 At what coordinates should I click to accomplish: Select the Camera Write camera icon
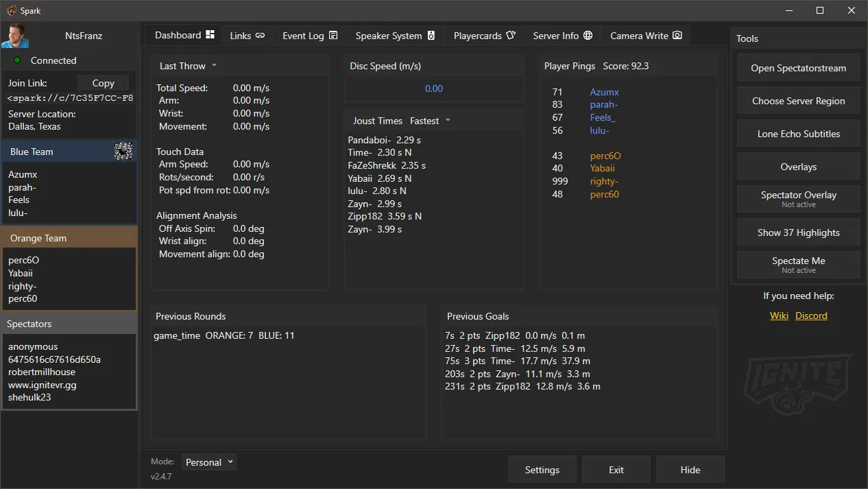tap(677, 35)
